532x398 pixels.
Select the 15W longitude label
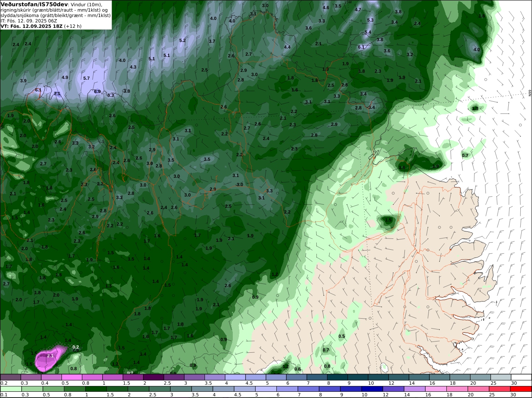tap(347, 2)
